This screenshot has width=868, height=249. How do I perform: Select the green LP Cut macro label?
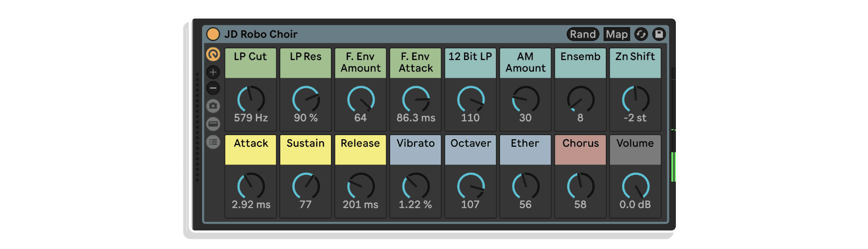click(250, 63)
